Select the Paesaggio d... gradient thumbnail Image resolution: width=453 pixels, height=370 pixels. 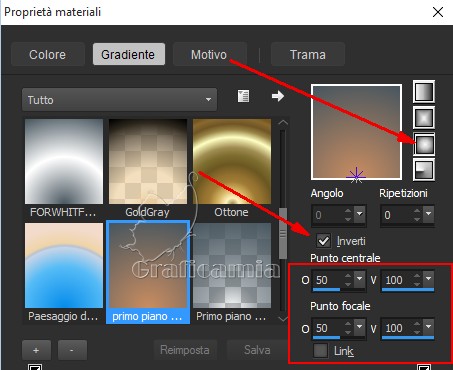64,266
